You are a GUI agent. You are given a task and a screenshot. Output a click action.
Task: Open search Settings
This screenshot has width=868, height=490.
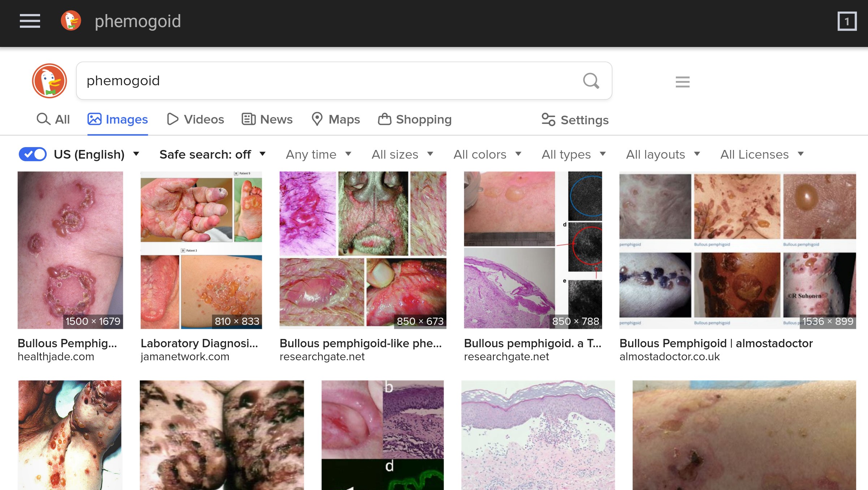pyautogui.click(x=575, y=120)
